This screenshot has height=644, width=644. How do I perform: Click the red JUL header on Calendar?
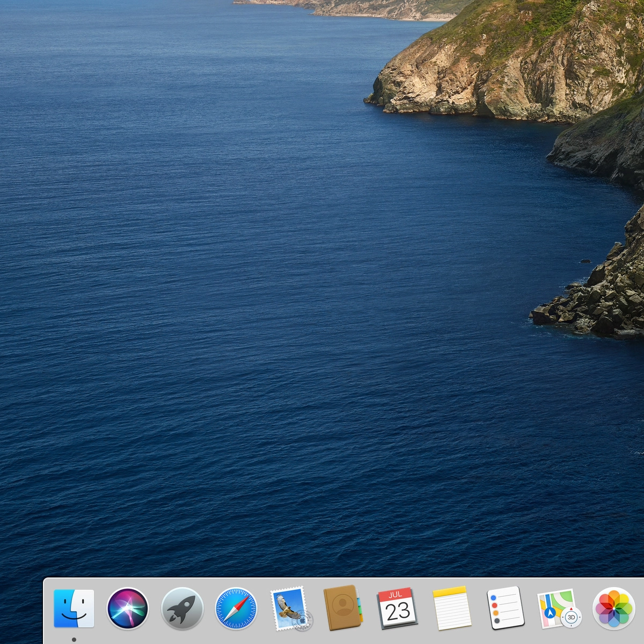click(x=396, y=595)
